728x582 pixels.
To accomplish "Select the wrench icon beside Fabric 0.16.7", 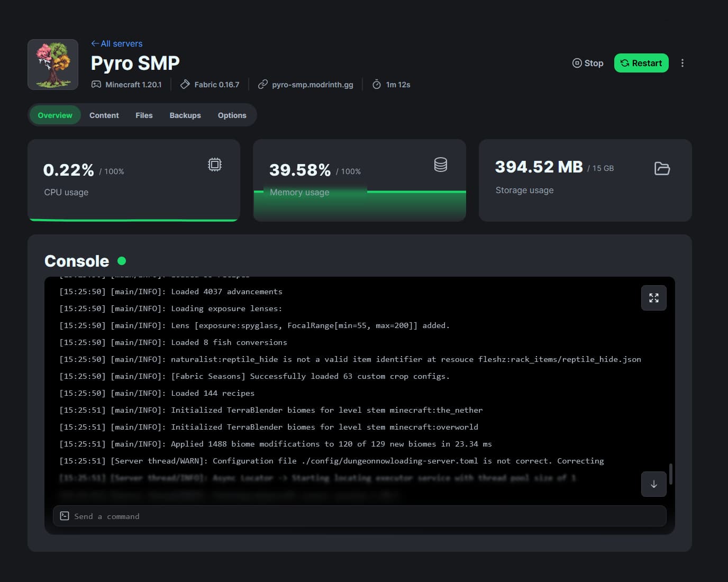I will pyautogui.click(x=185, y=84).
